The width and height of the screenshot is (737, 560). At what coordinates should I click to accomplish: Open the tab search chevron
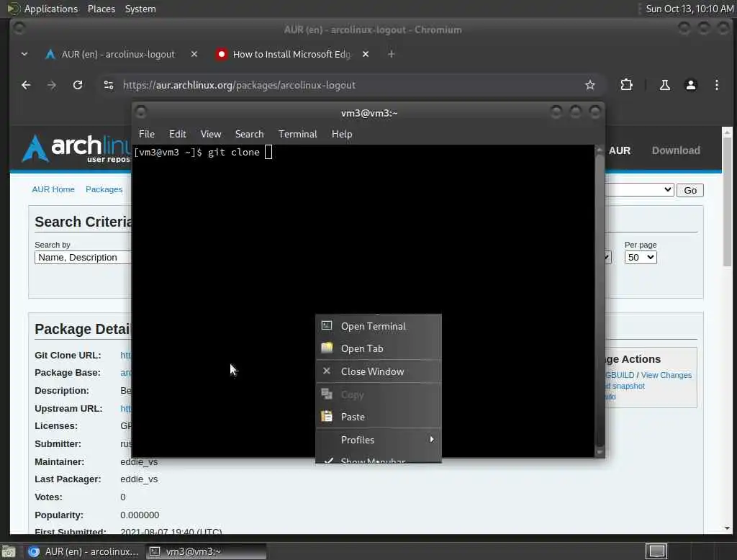tap(24, 55)
